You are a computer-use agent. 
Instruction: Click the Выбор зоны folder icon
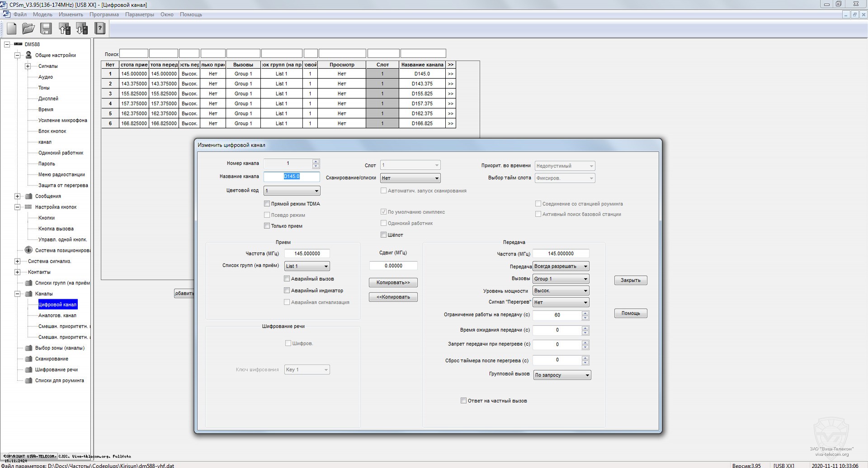tap(28, 348)
